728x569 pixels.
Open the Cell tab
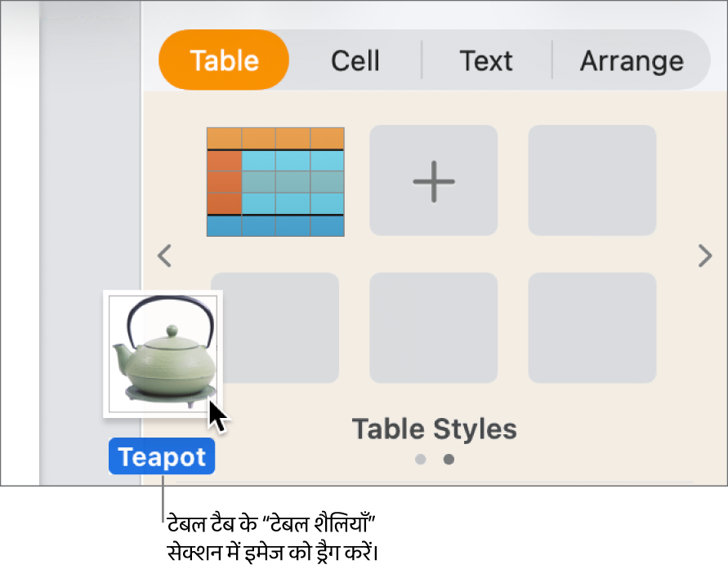[x=355, y=60]
